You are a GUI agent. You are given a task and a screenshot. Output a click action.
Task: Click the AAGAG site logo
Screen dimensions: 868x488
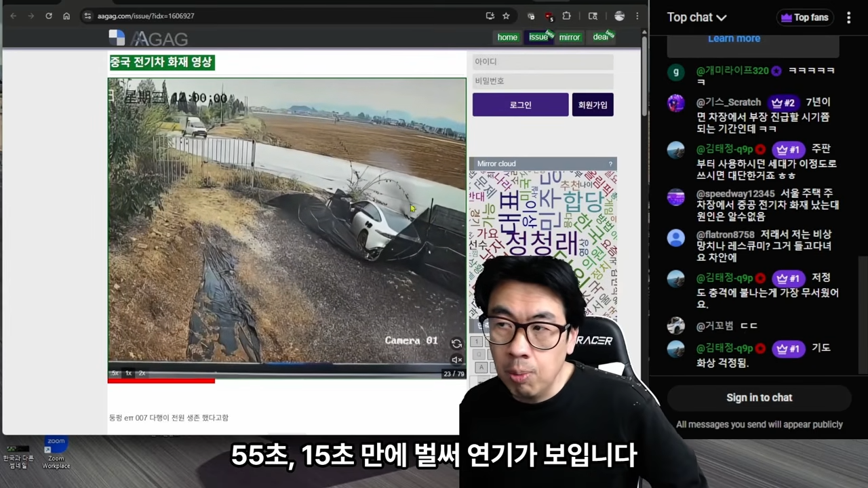[149, 39]
